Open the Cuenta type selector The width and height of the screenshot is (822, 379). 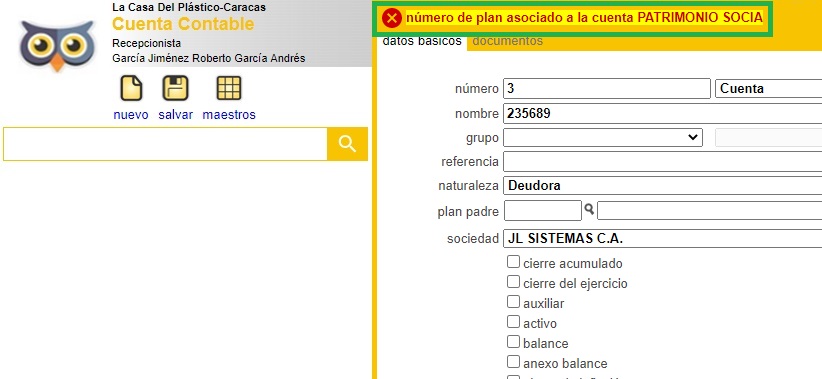coord(769,89)
